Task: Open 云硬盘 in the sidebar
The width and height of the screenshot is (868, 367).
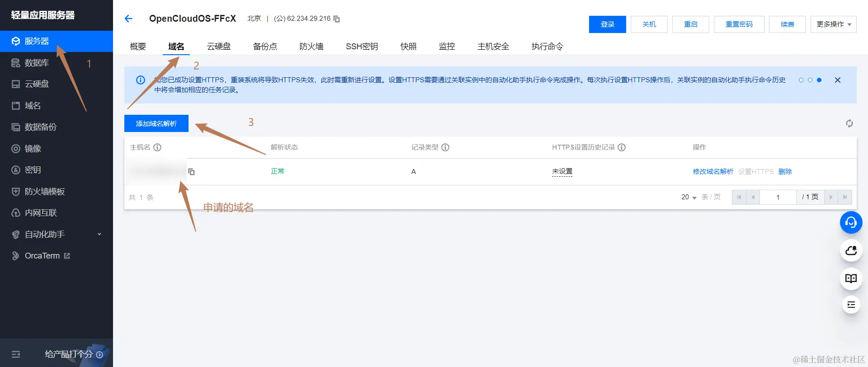Action: coord(57,84)
